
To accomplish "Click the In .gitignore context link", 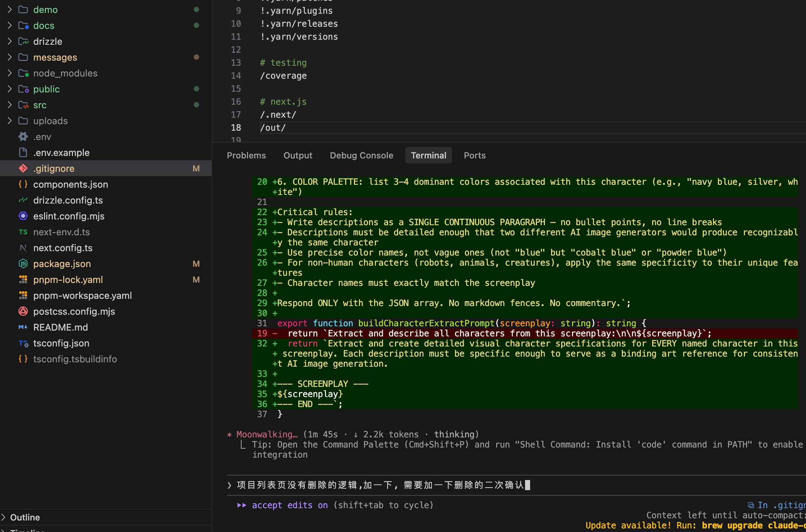I will pos(780,505).
